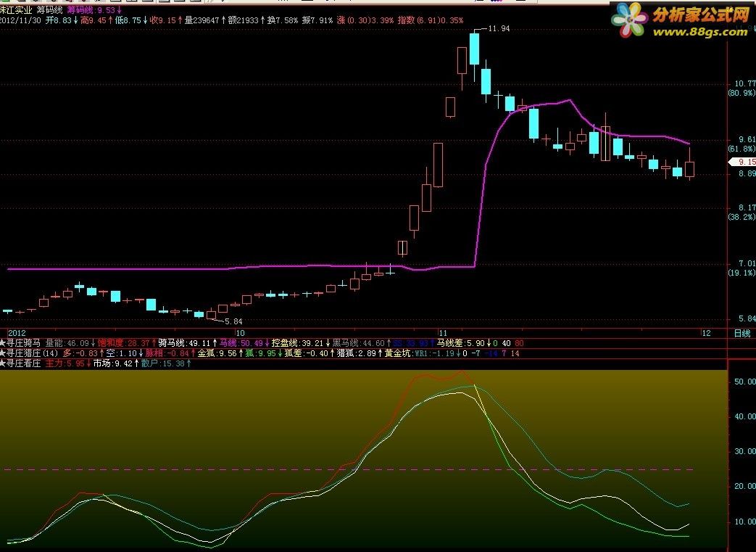Screen dimensions: 756x552
Task: Click the 马线差:5.90 indicator value
Action: (464, 343)
